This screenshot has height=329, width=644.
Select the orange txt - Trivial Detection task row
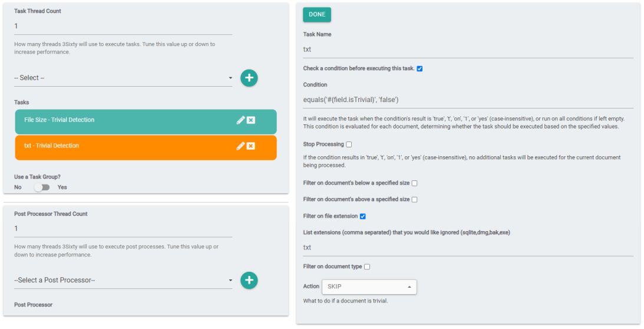pyautogui.click(x=118, y=147)
